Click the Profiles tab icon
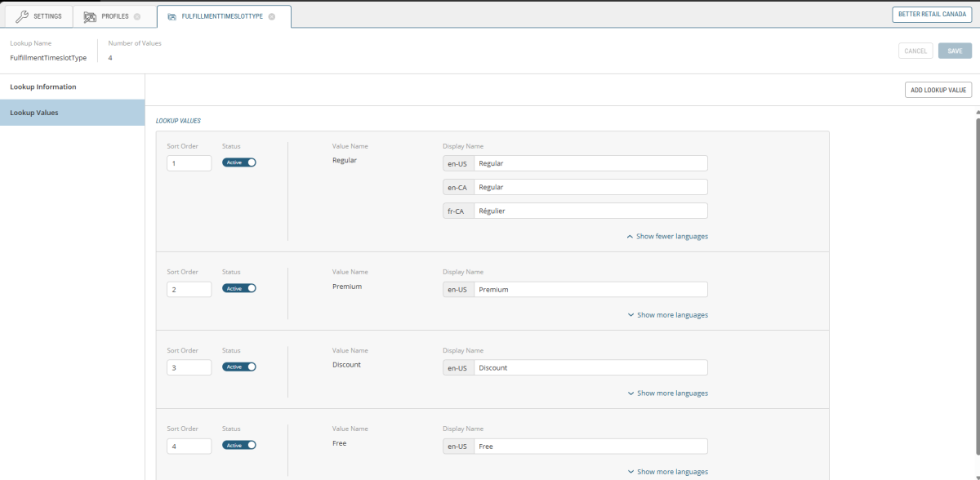Viewport: 980px width, 480px height. click(x=91, y=16)
